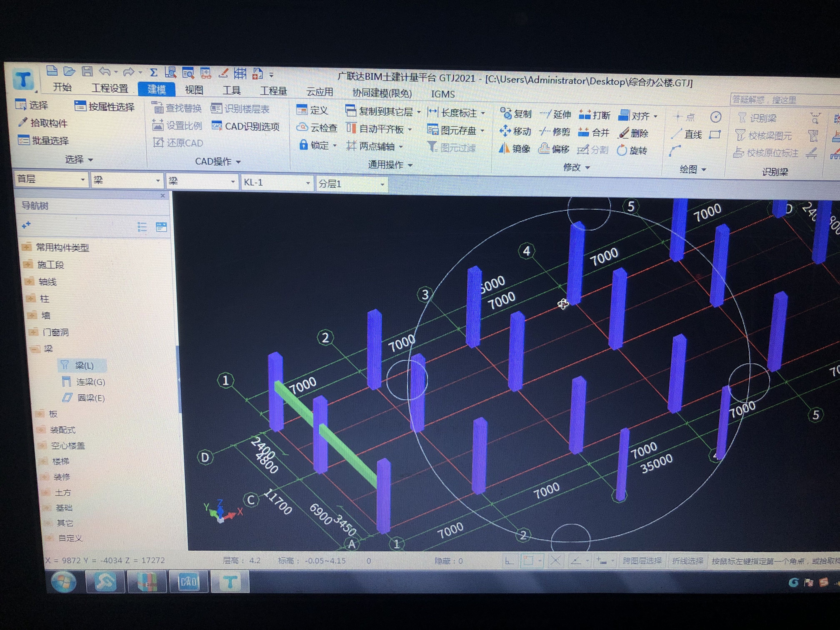Click the 拾取构件 (Pick component) tool
Screen dimensions: 840x630
[x=43, y=123]
